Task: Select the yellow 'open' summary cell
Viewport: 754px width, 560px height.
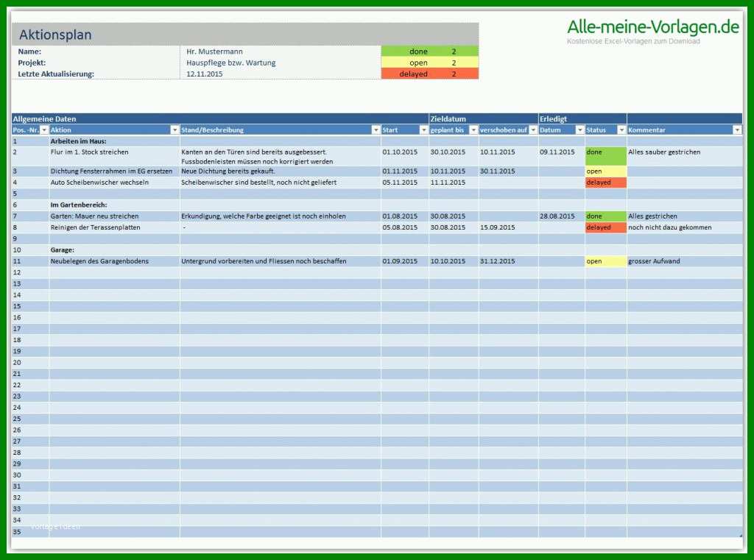Action: [x=430, y=63]
